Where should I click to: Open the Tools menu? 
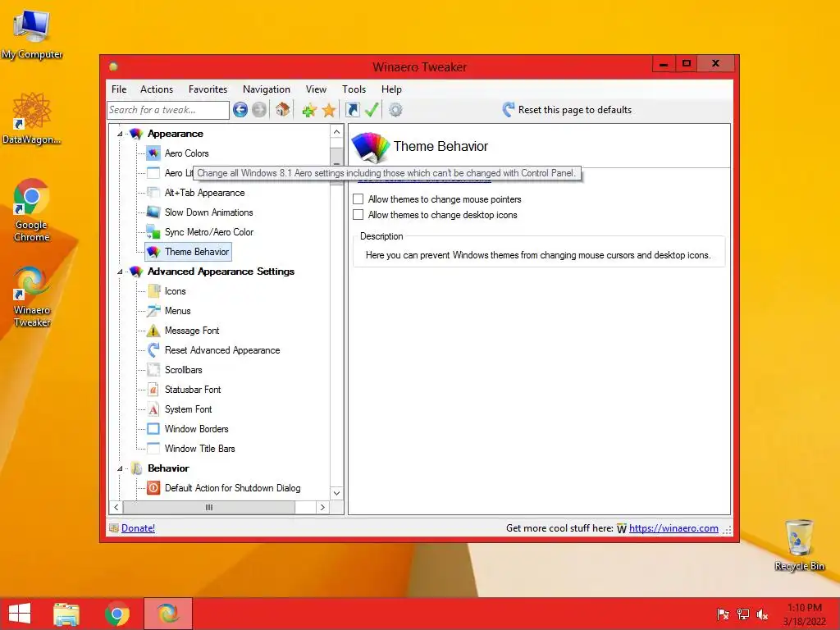click(354, 89)
